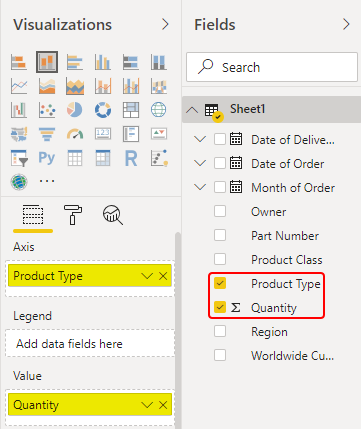Select the Multi-row card visual
The width and height of the screenshot is (361, 429).
tap(131, 134)
